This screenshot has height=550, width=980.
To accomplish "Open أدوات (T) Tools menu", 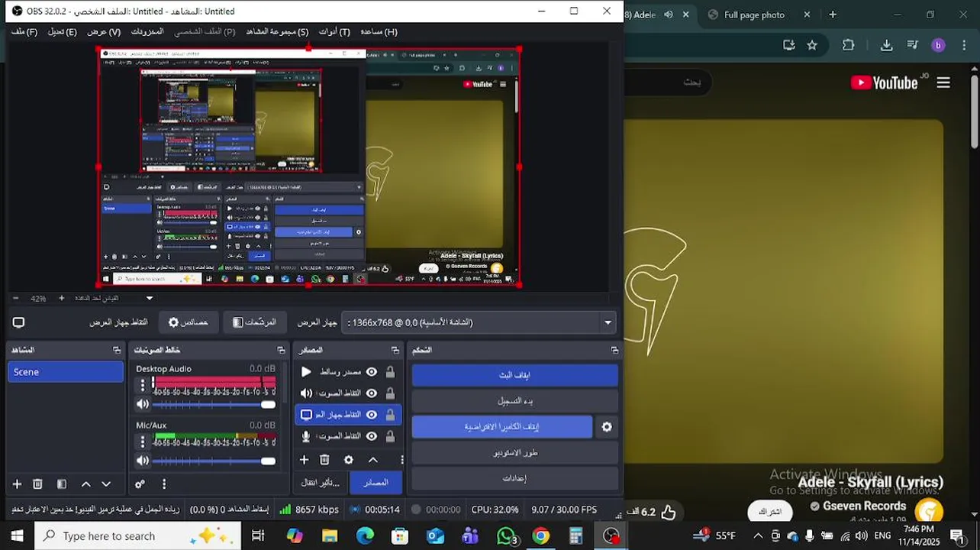I will [334, 31].
